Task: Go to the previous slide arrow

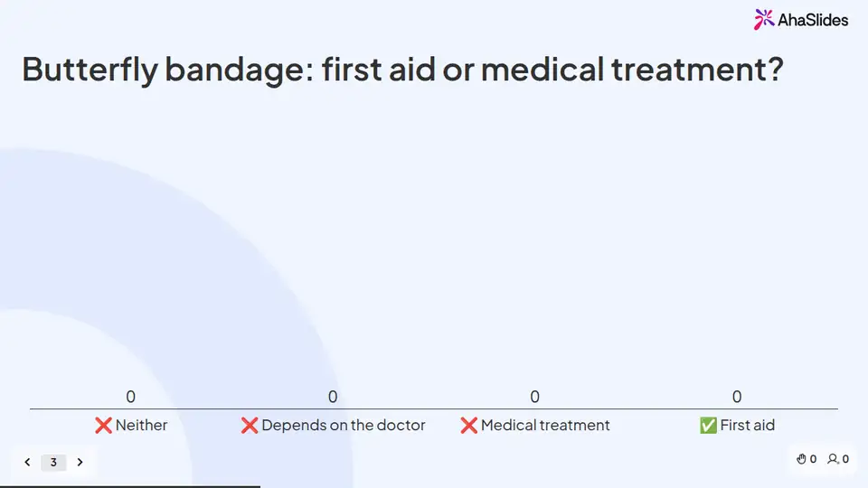Action: point(27,462)
